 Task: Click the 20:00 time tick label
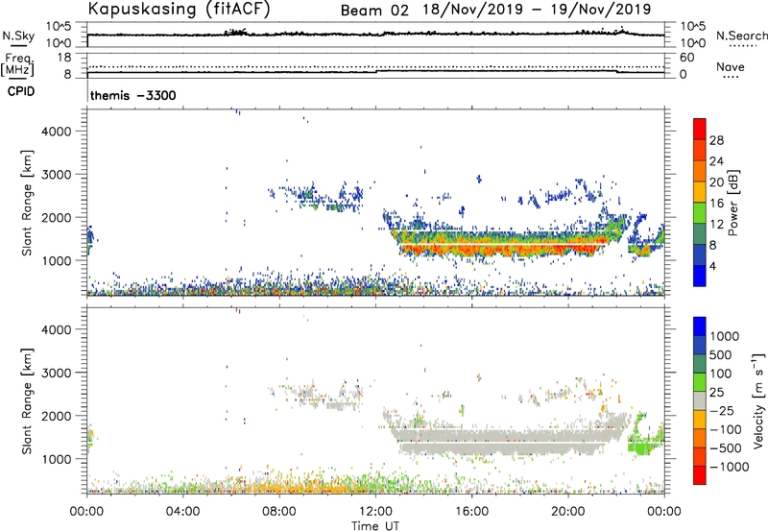568,512
